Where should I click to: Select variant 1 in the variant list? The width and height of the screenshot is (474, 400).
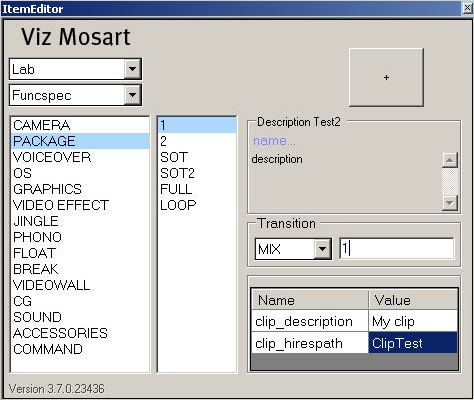coord(197,125)
